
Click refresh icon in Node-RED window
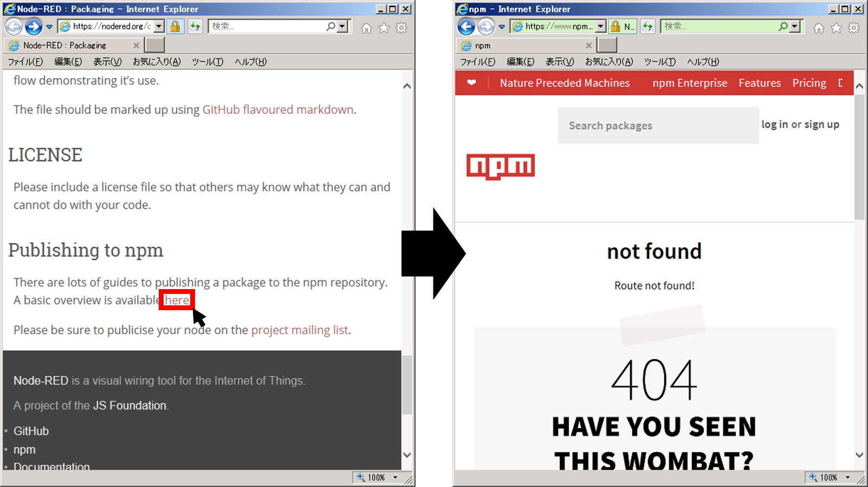[x=195, y=26]
